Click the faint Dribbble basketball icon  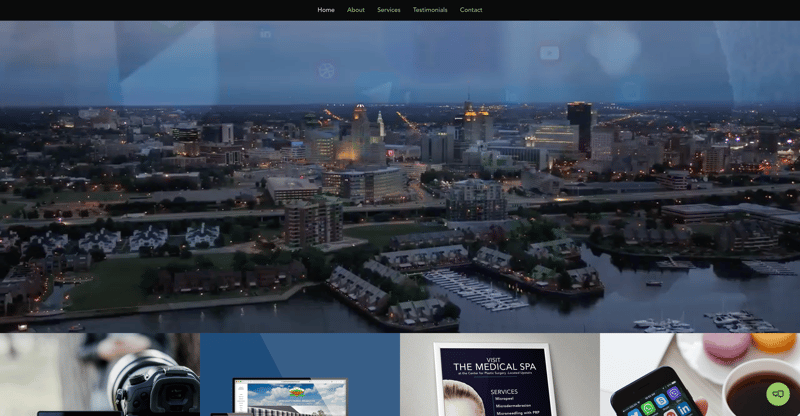pyautogui.click(x=326, y=70)
